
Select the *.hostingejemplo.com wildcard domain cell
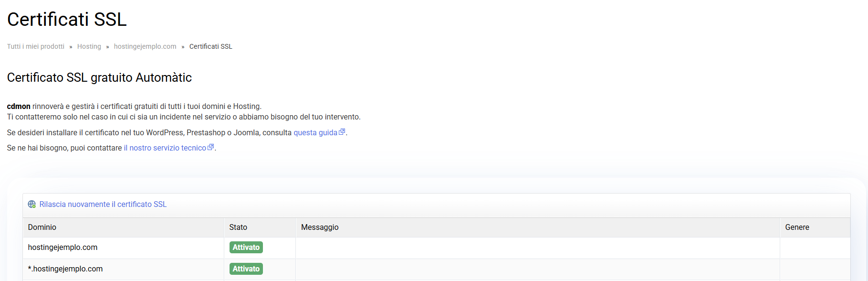pos(65,269)
